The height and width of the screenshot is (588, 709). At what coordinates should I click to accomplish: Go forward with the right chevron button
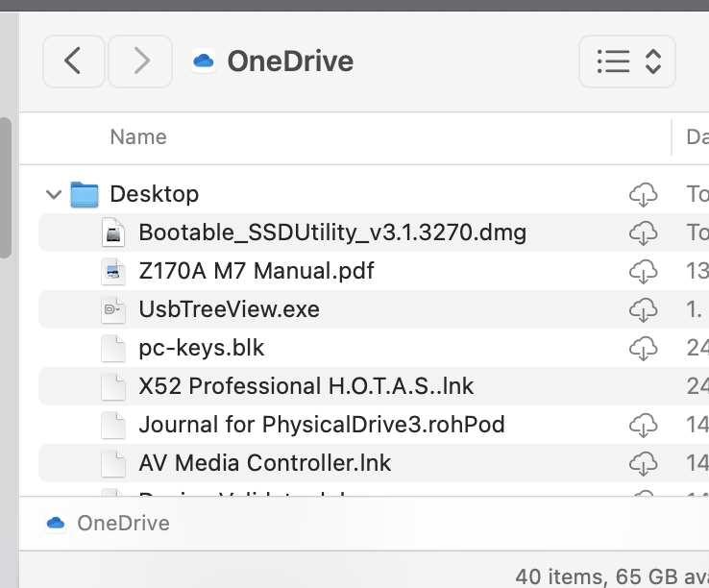(x=140, y=61)
